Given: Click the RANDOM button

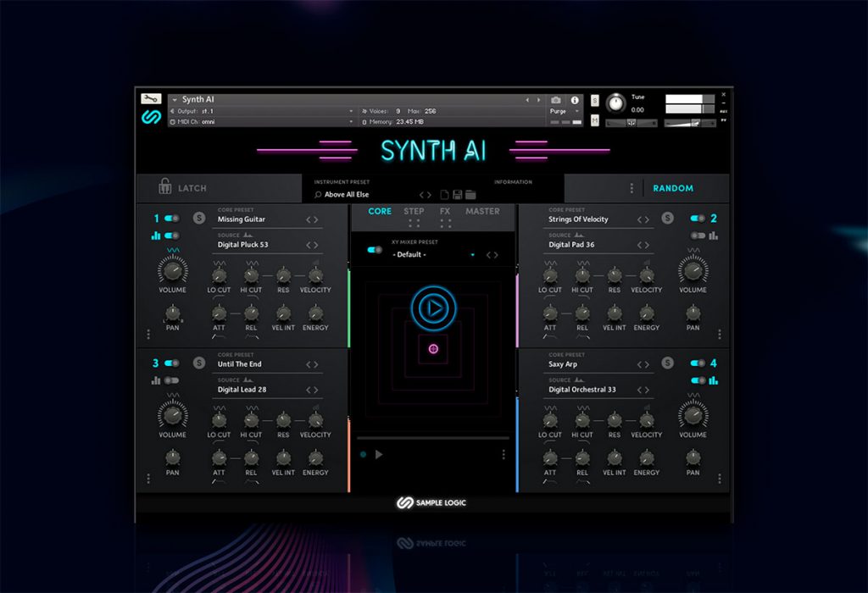Looking at the screenshot, I should (673, 188).
